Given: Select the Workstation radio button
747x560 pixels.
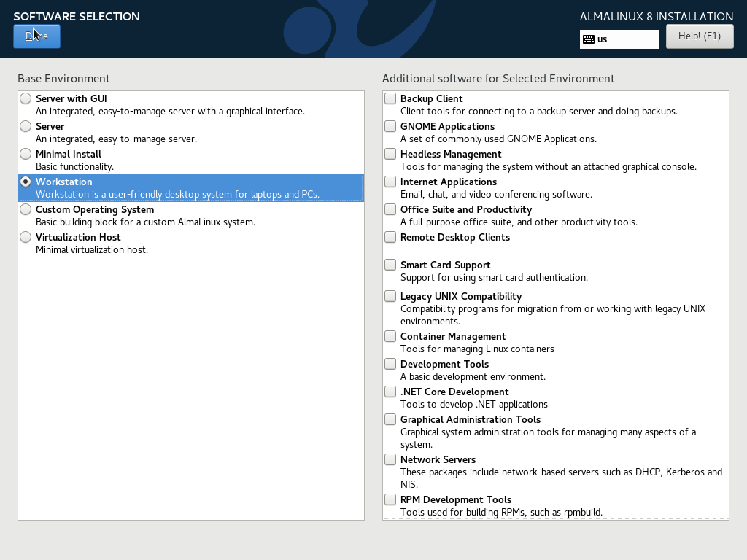Looking at the screenshot, I should tap(26, 182).
